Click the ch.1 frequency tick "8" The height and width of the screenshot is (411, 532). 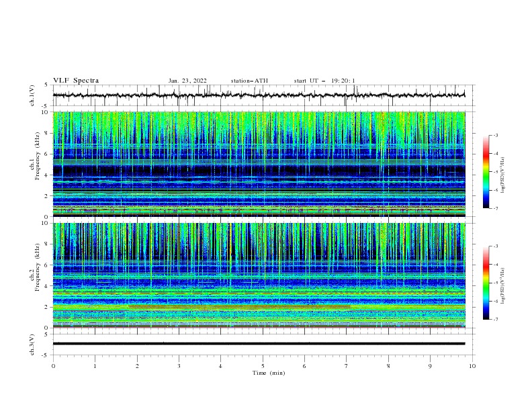(x=47, y=133)
